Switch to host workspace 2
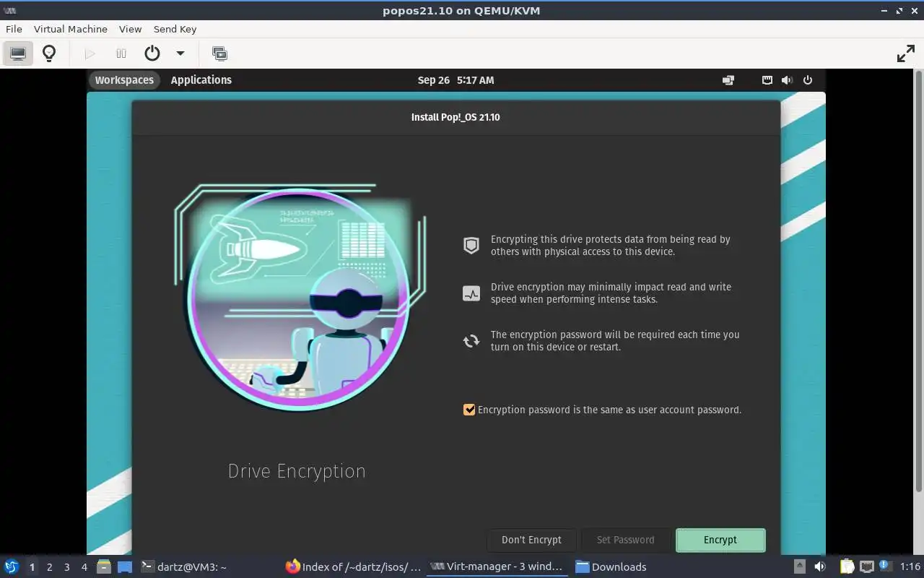Screen dimensions: 924x578 coord(49,567)
